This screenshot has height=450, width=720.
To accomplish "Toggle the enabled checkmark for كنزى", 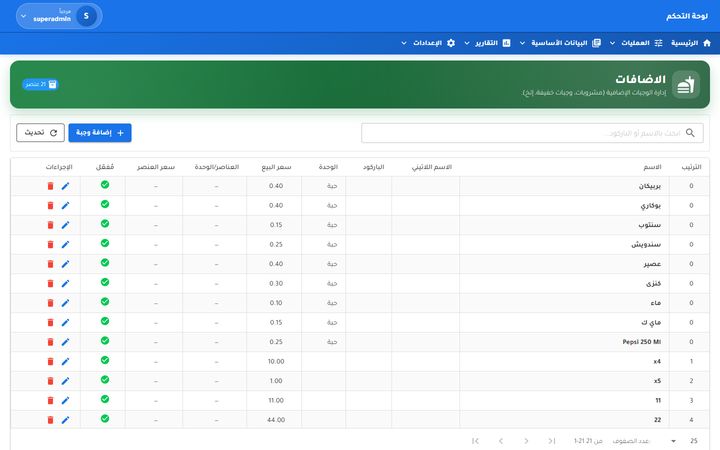I will click(105, 282).
